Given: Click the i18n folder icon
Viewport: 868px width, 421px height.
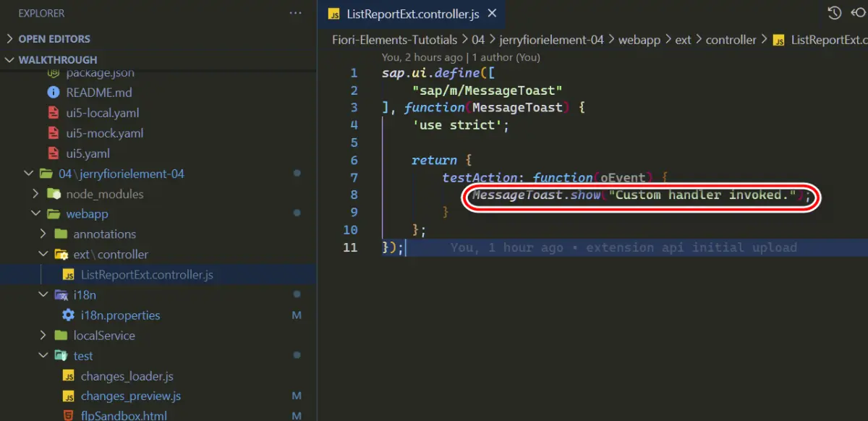Looking at the screenshot, I should (61, 295).
